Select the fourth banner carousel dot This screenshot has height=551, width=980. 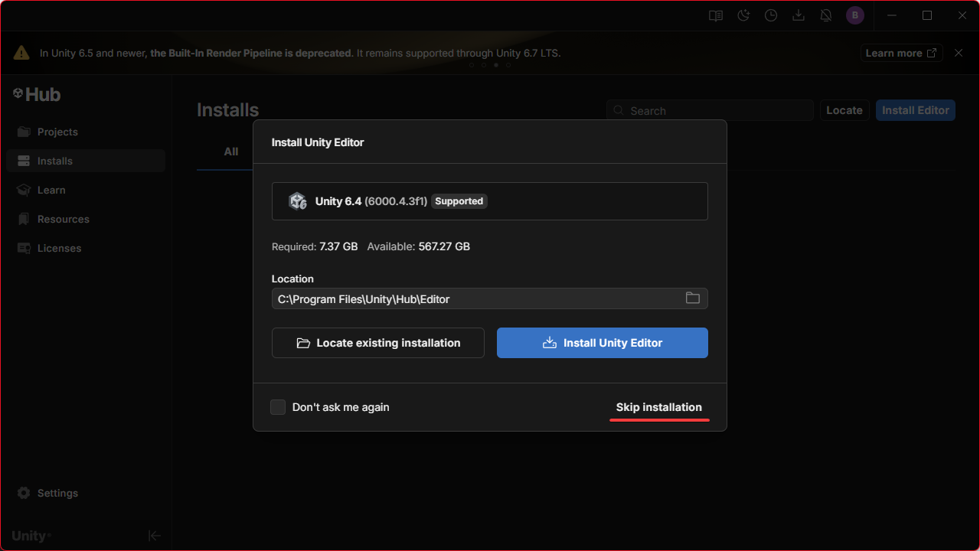click(x=508, y=65)
